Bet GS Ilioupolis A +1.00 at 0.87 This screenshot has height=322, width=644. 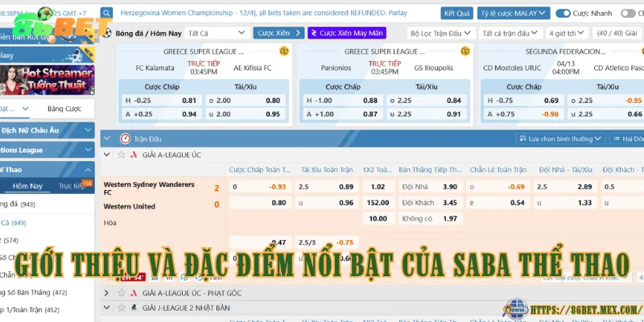343,114
